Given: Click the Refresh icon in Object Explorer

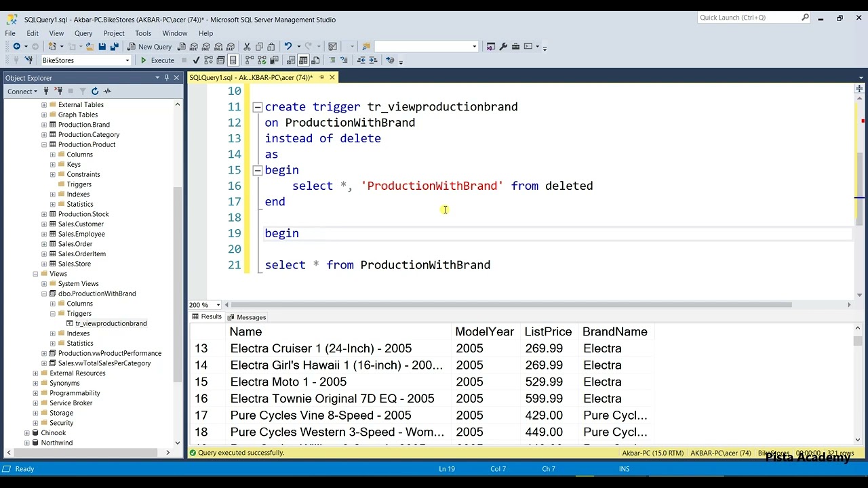Looking at the screenshot, I should pos(95,91).
